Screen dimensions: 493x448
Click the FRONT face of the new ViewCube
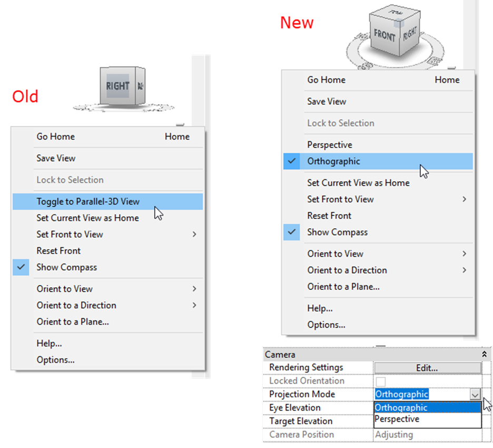pos(384,36)
